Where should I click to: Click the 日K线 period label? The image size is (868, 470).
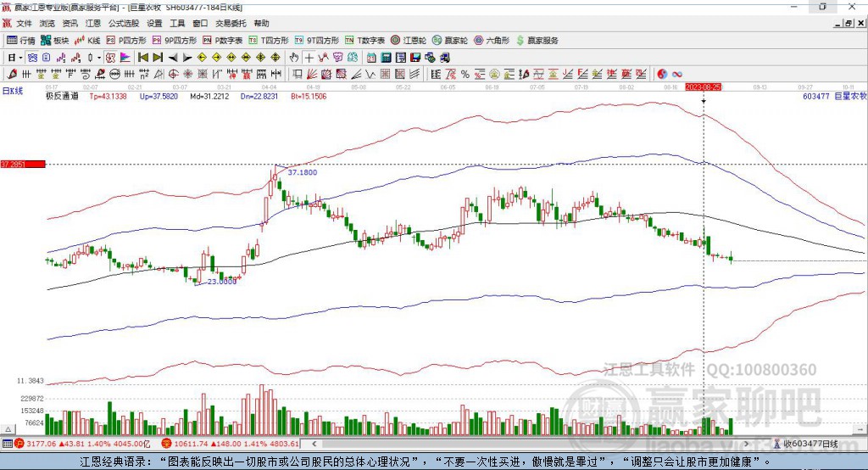13,91
